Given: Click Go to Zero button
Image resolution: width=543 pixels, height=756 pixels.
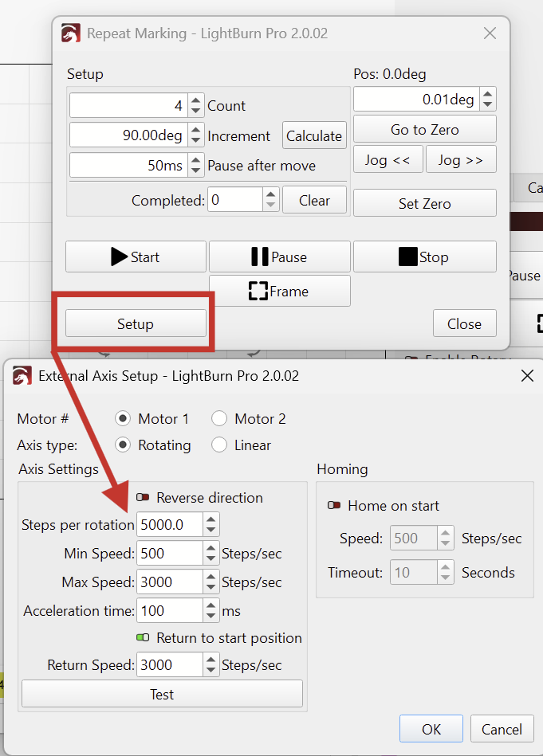Looking at the screenshot, I should pyautogui.click(x=425, y=129).
